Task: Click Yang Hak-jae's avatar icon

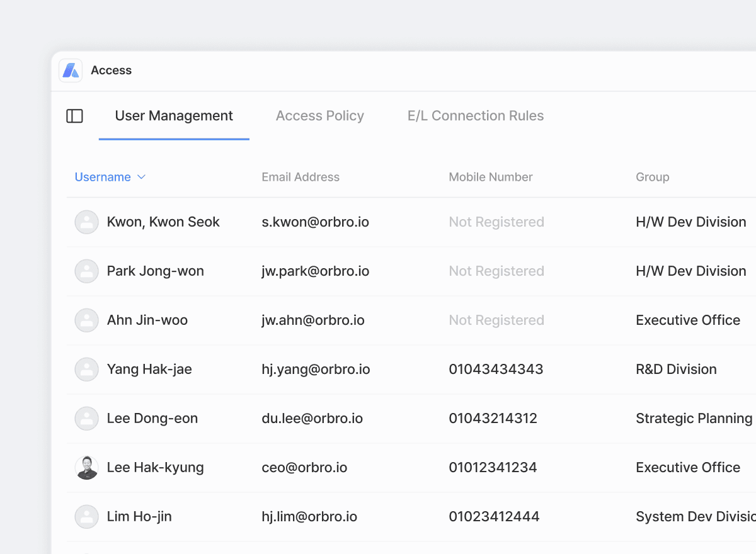Action: click(86, 369)
